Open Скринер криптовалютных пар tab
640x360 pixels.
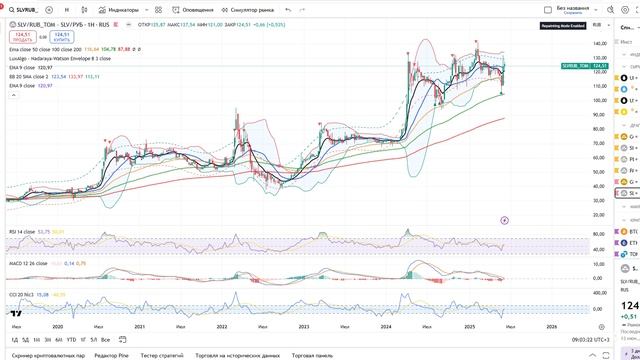(49, 356)
